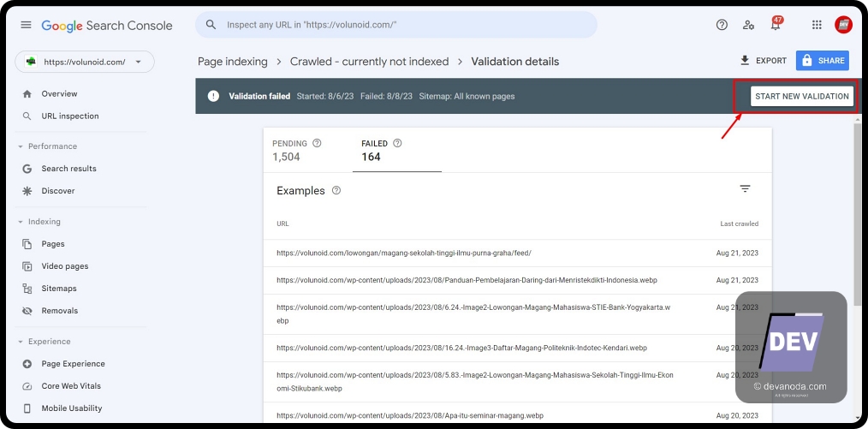Open the volunoid.com property selector dropdown

[85, 62]
